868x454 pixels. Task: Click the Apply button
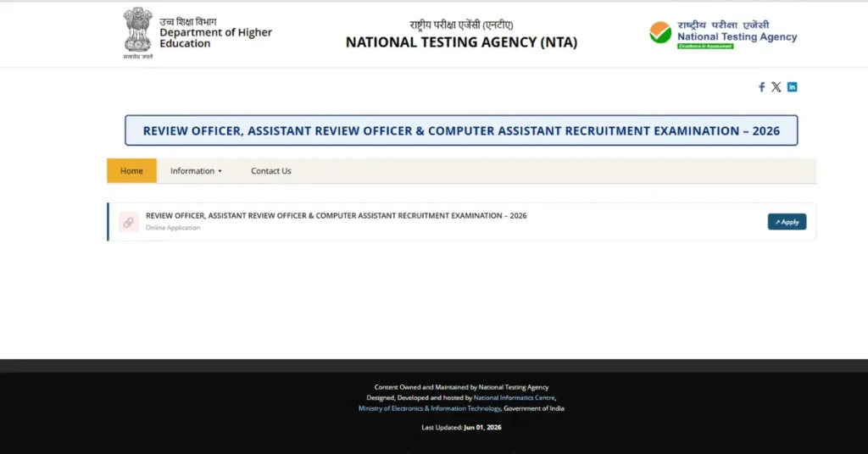coord(787,222)
